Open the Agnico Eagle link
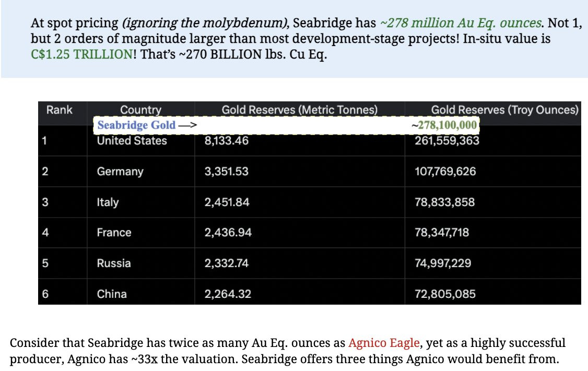The image size is (588, 371). pyautogui.click(x=384, y=343)
